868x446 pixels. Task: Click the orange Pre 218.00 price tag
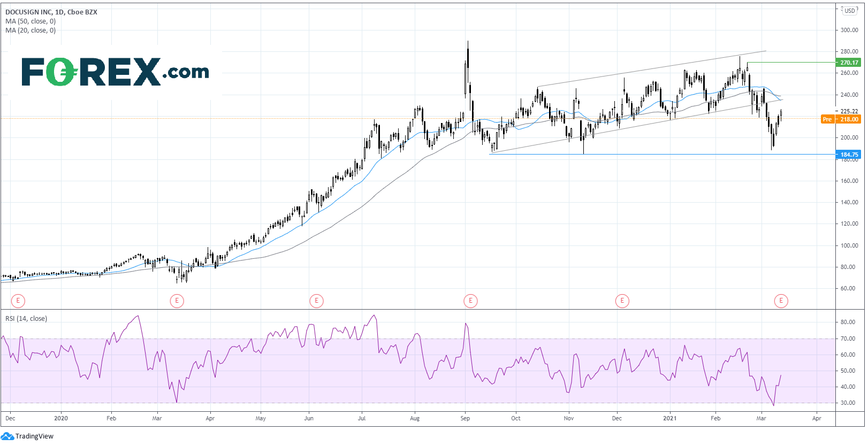[841, 119]
